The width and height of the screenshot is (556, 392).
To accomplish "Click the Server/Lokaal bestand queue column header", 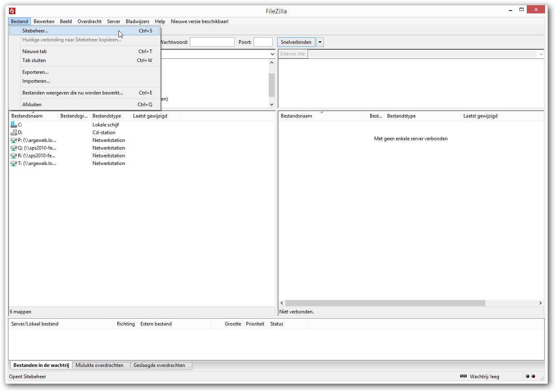I will tap(61, 324).
